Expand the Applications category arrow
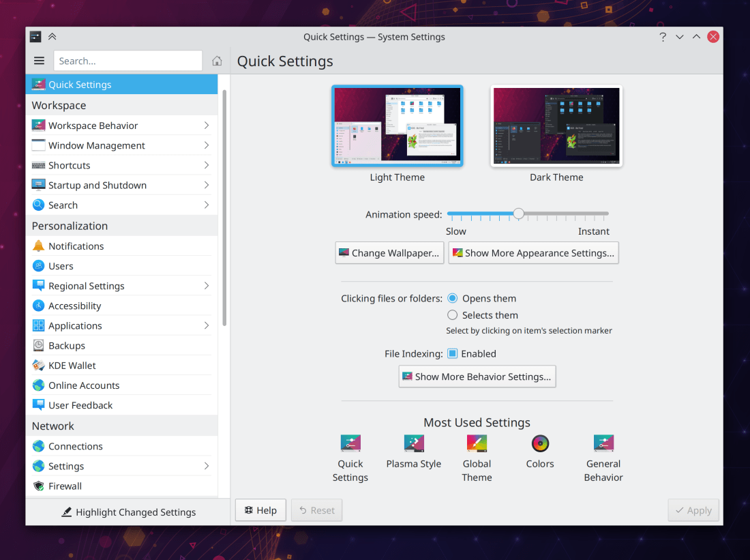Image resolution: width=750 pixels, height=560 pixels. pyautogui.click(x=206, y=326)
